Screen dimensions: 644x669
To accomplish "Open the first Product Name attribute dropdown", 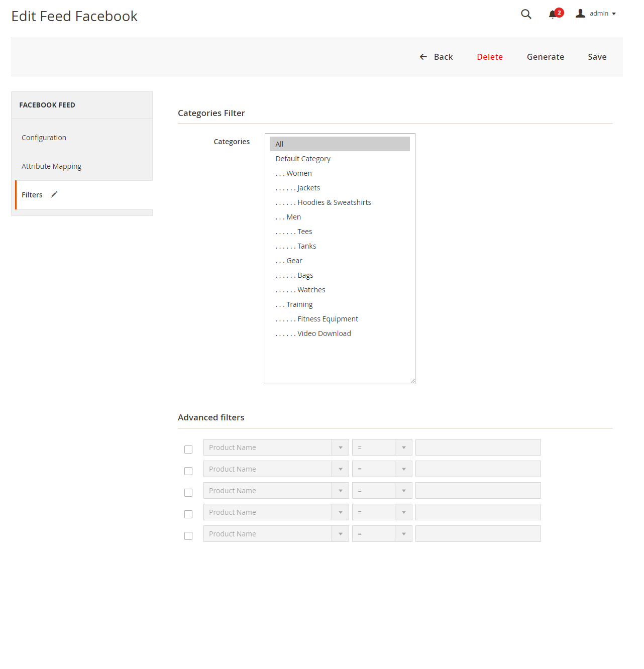I will tap(276, 448).
